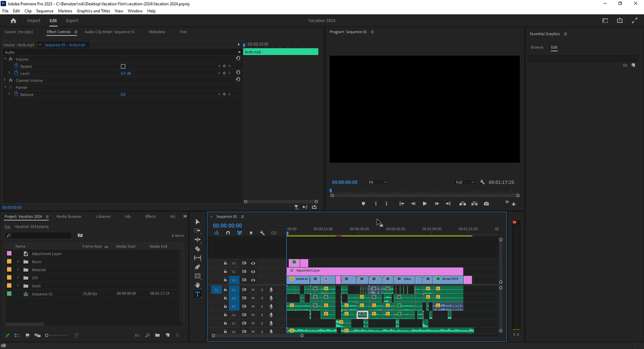Image resolution: width=644 pixels, height=349 pixels.
Task: Open timeline display settings wrench
Action: (x=262, y=233)
